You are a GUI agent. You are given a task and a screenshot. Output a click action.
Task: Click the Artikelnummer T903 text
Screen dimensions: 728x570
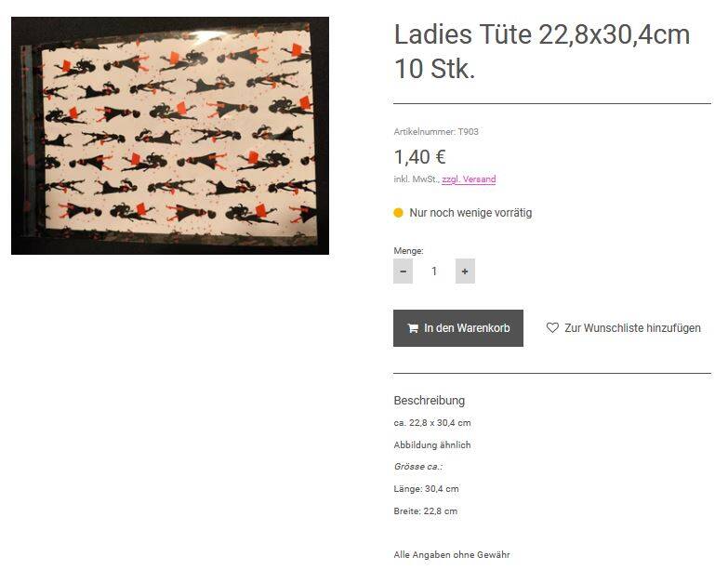click(x=436, y=132)
